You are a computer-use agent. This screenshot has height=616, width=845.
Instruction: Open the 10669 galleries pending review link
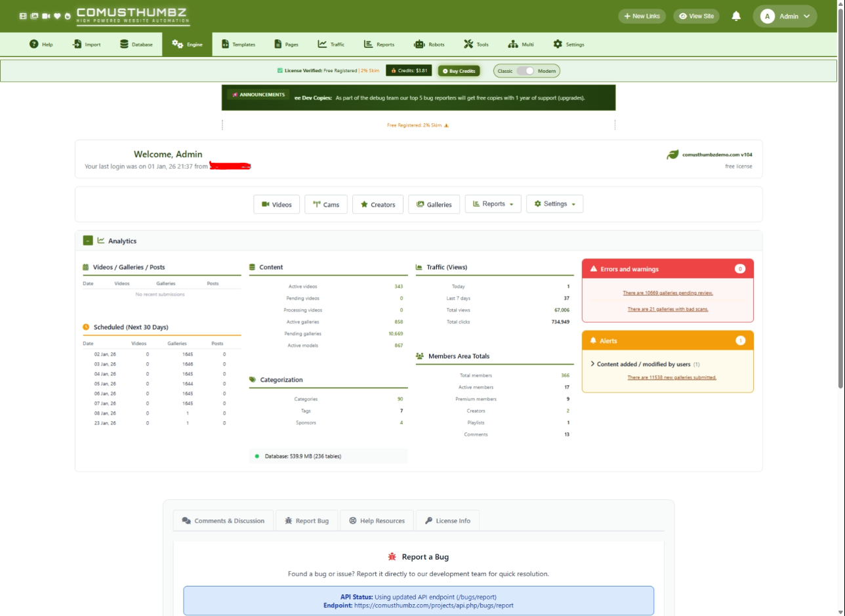tap(668, 293)
